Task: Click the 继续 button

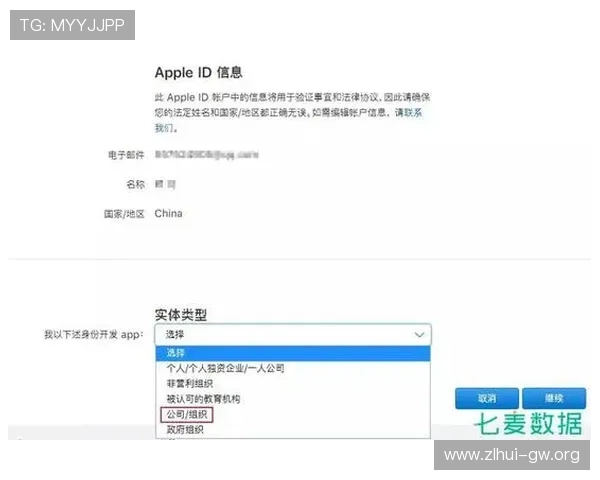Action: [554, 398]
